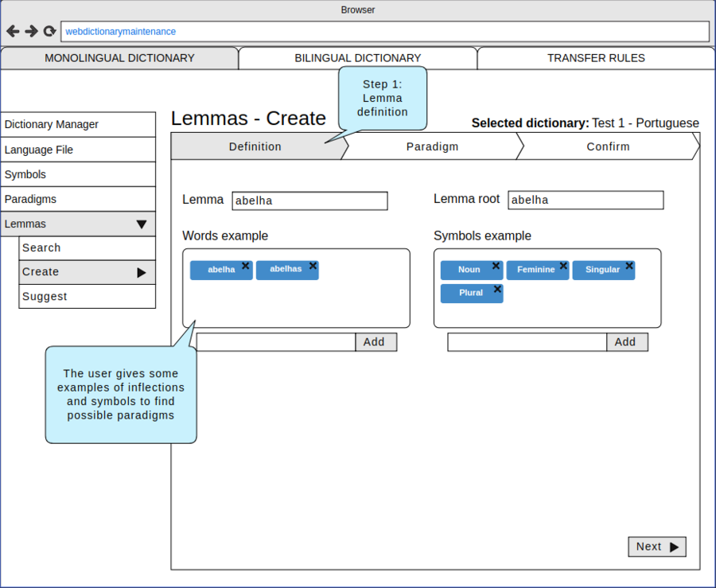Remove the Singular symbol tag

click(x=629, y=266)
